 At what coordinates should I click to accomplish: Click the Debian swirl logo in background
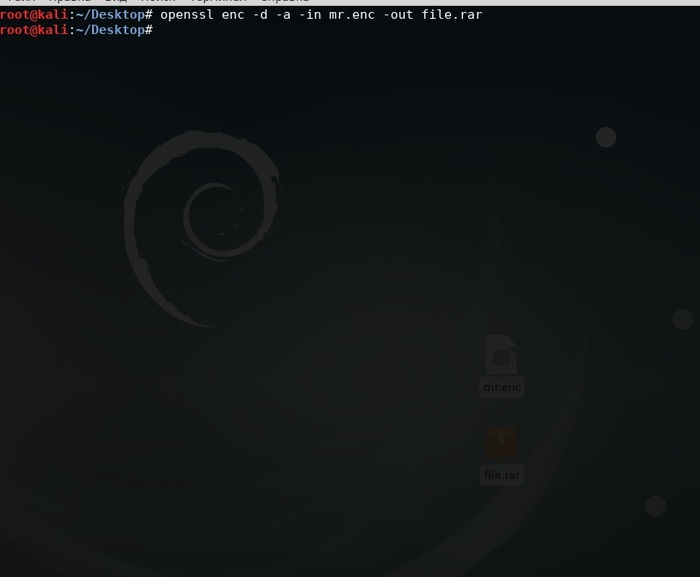coord(200,225)
